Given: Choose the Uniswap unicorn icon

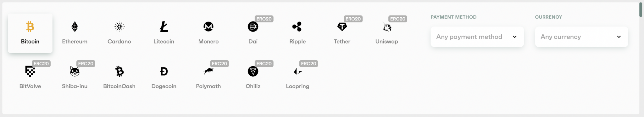Looking at the screenshot, I should (387, 27).
